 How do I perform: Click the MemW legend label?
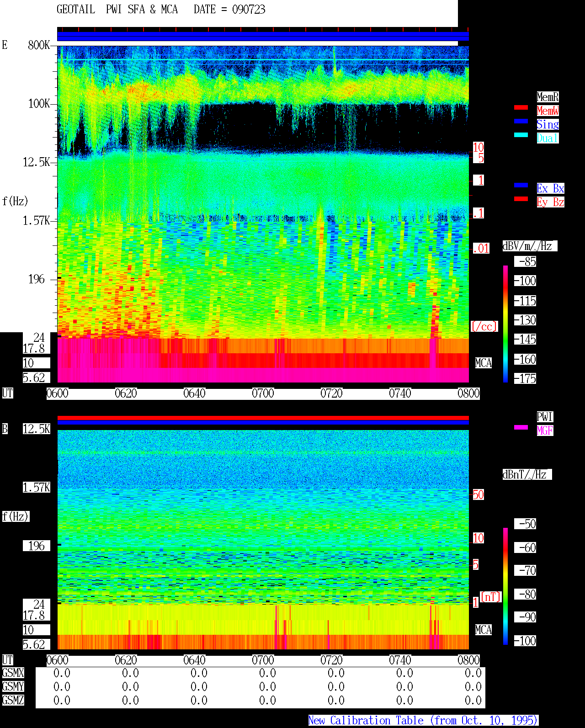[x=548, y=111]
